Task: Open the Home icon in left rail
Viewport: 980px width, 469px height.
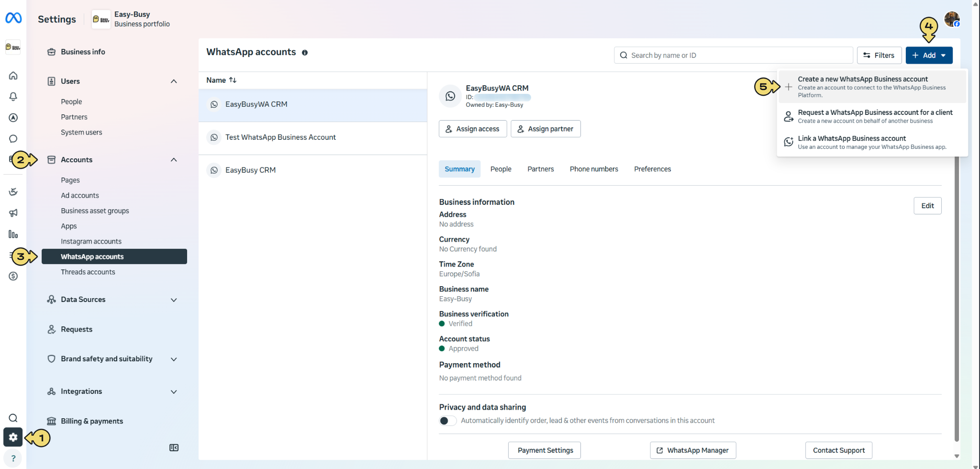Action: click(x=13, y=76)
